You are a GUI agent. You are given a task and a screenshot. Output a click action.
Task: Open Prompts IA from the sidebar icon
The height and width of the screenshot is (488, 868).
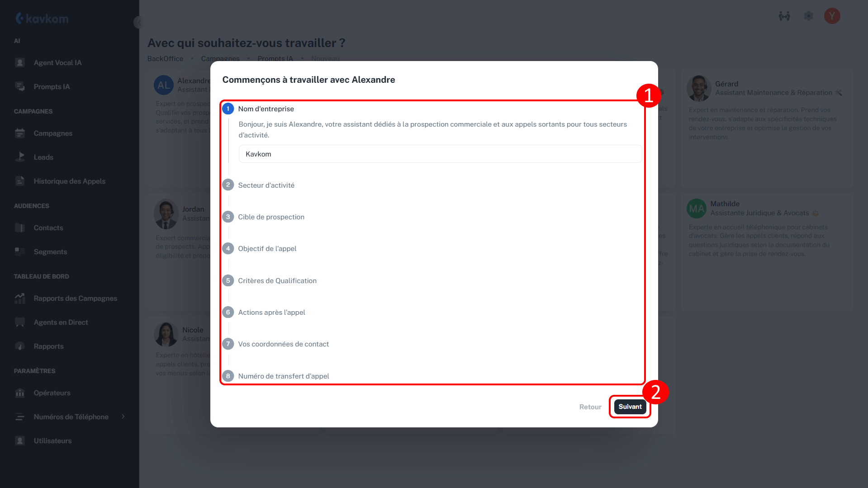tap(20, 86)
